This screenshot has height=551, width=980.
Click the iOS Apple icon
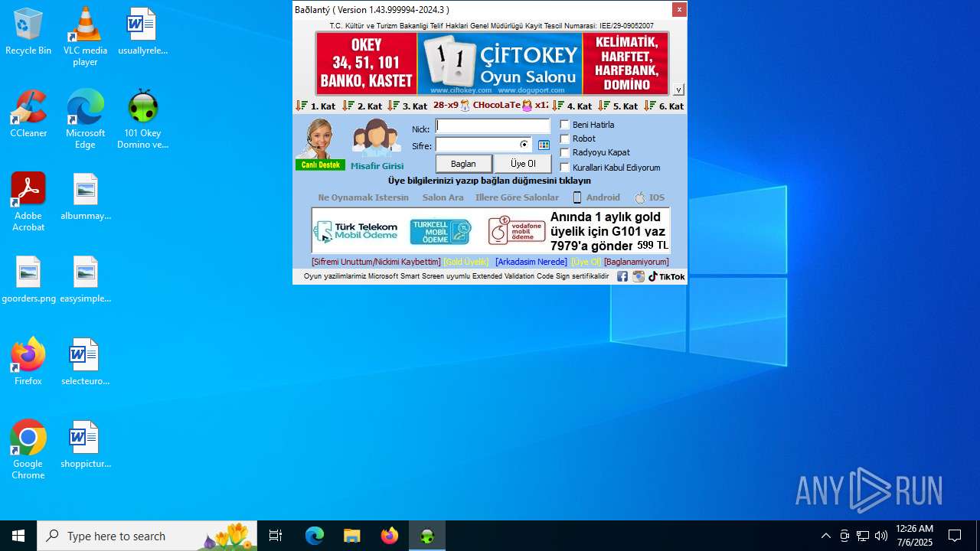640,197
